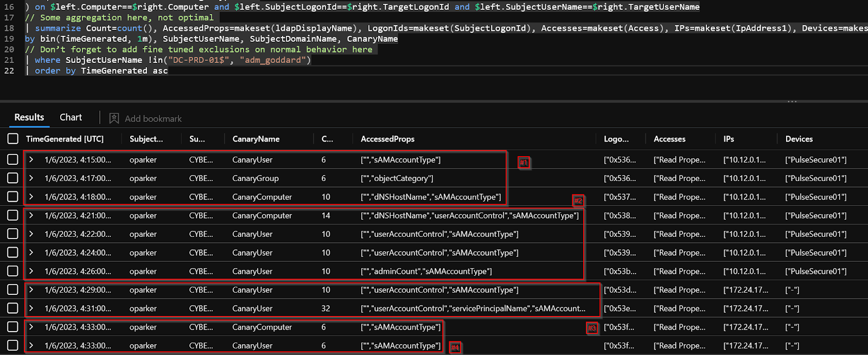Click the 0x53b logon ID cell
The height and width of the screenshot is (355, 868).
click(620, 271)
